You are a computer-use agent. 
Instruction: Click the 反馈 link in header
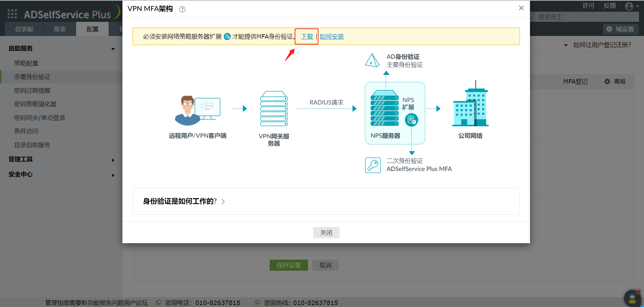tap(609, 6)
